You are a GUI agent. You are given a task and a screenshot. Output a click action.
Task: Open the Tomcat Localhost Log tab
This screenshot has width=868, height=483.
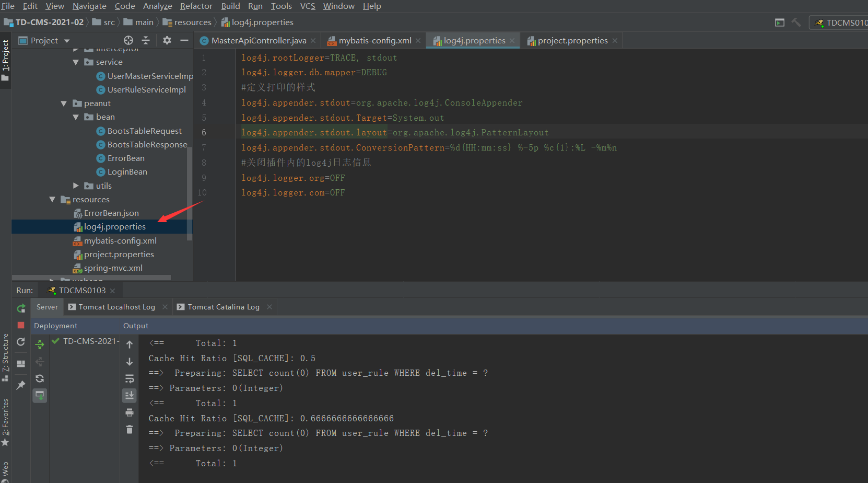pos(117,307)
